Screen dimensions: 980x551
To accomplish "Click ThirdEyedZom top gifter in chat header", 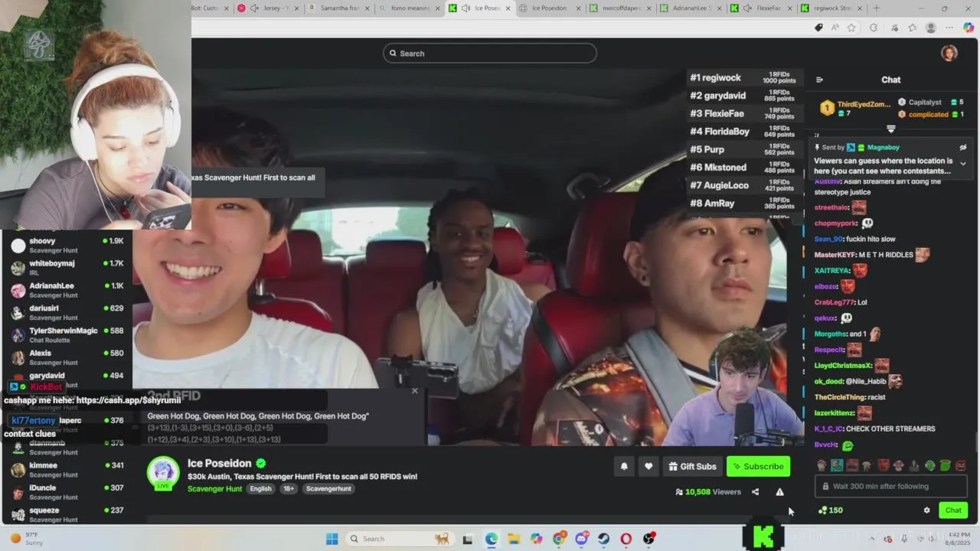I will click(855, 109).
